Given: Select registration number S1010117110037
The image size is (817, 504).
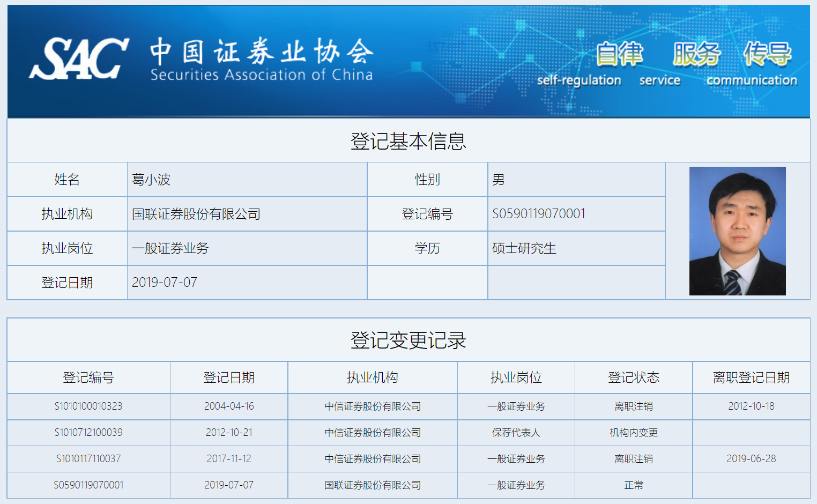Looking at the screenshot, I should (x=88, y=459).
